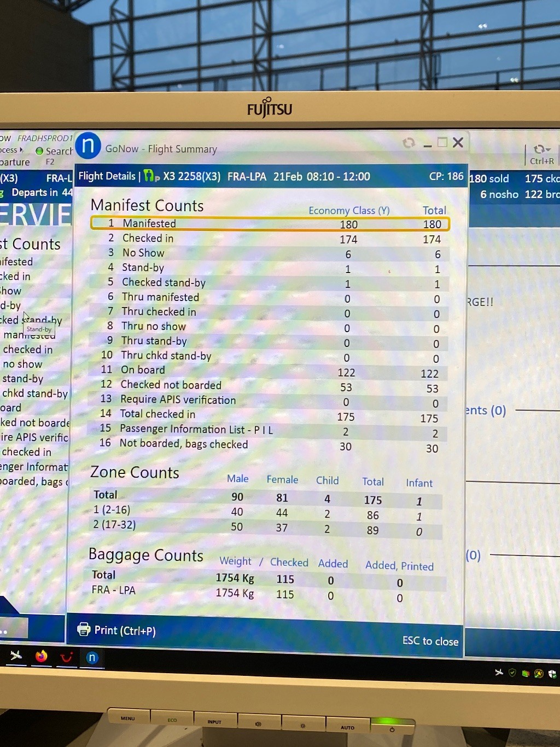
Task: Open Firefox from the taskbar
Action: (42, 656)
